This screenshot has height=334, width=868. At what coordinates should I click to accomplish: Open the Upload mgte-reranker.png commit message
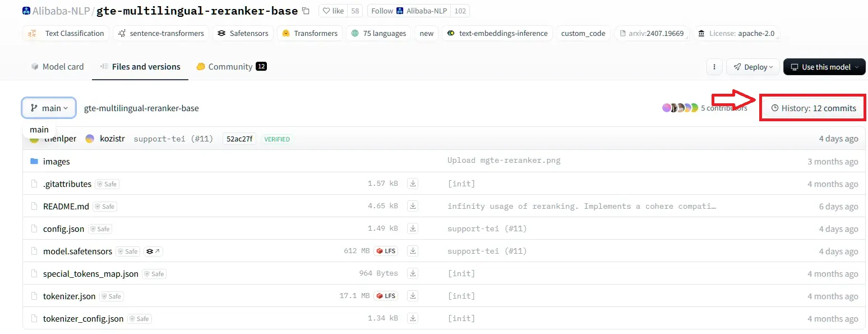[504, 161]
